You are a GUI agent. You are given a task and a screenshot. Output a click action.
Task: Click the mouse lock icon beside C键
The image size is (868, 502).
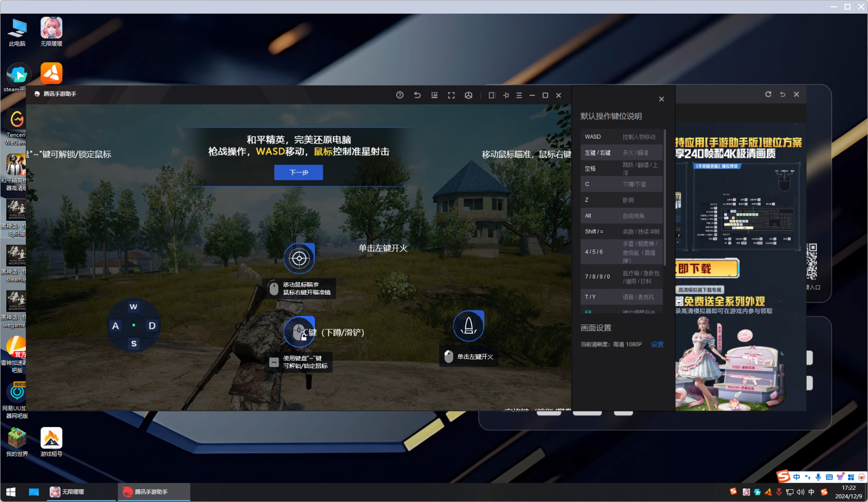tap(298, 332)
